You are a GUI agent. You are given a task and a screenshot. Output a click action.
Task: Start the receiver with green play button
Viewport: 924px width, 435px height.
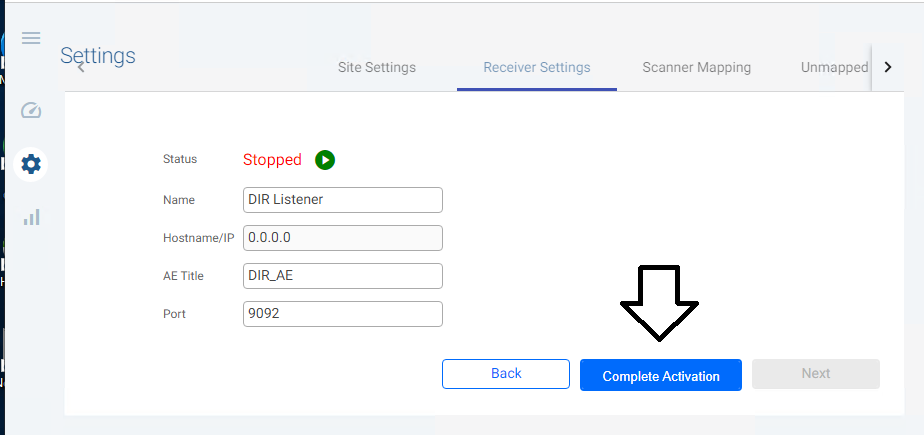[325, 160]
